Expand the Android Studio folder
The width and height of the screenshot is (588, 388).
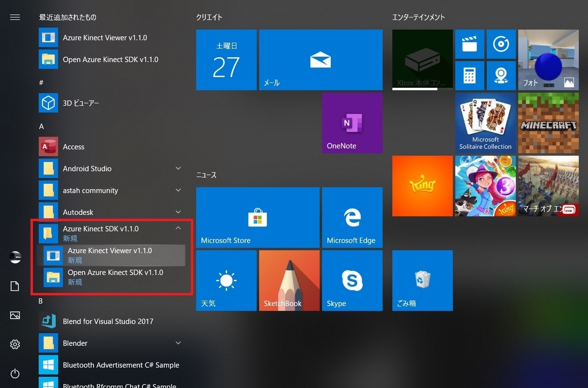112,168
